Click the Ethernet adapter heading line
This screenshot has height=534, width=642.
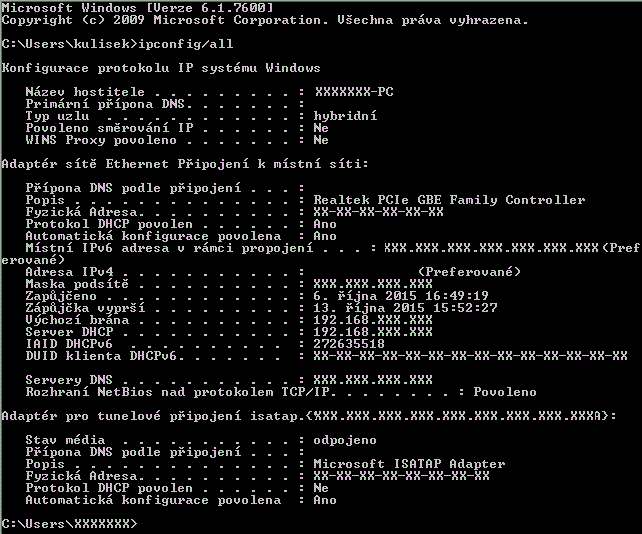tap(186, 164)
